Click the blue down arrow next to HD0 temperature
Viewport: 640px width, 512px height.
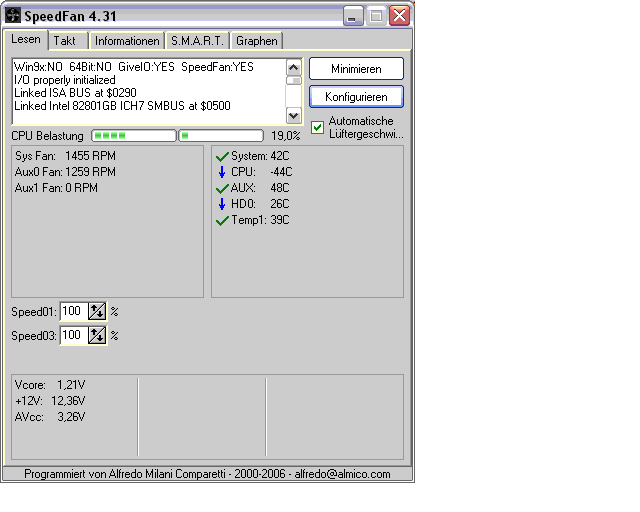click(222, 204)
